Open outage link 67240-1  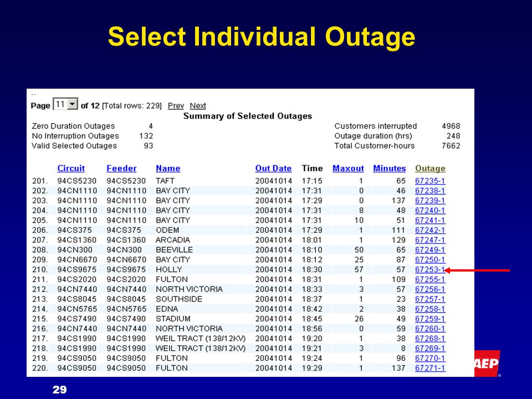click(430, 211)
